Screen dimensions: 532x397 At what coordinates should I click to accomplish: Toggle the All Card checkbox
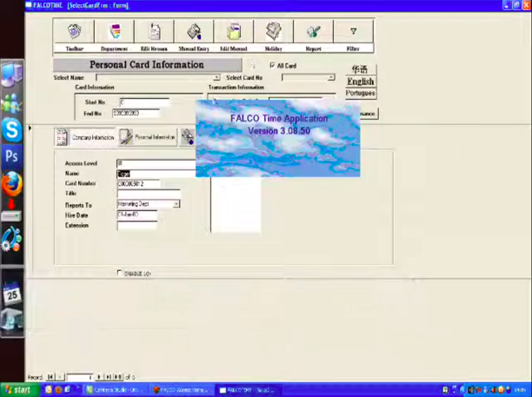pos(272,65)
